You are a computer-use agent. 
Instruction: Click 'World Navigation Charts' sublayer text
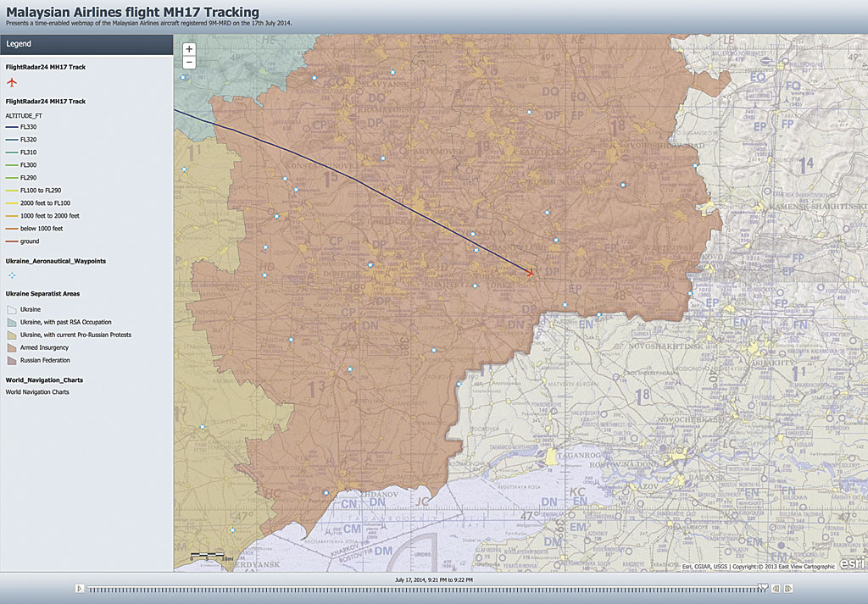[37, 392]
